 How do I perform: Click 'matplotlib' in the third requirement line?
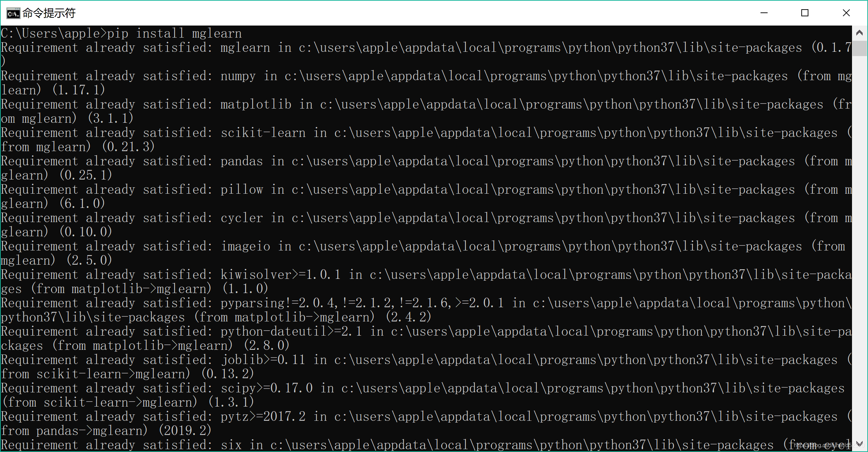(x=256, y=105)
